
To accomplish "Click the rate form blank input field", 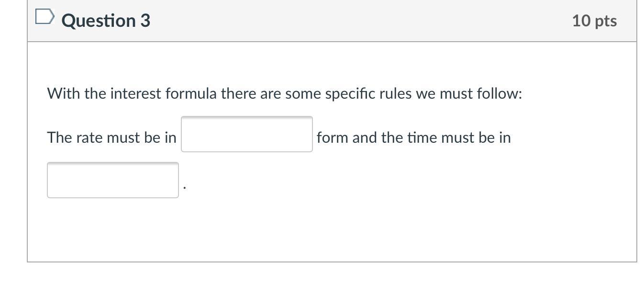I will pos(246,135).
